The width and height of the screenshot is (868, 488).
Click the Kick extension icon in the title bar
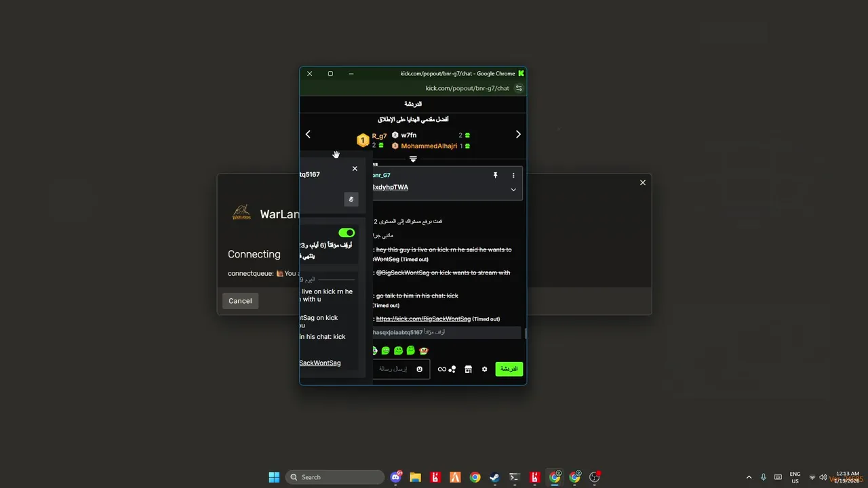tap(521, 73)
